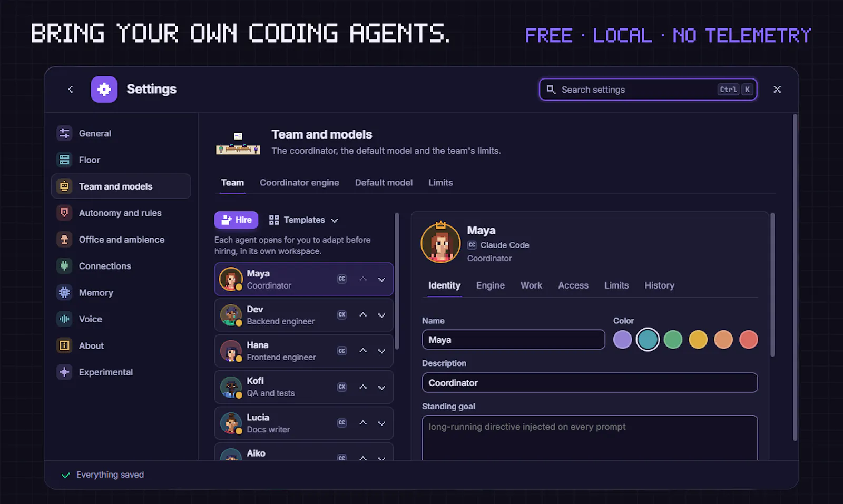Image resolution: width=843 pixels, height=504 pixels.
Task: Select the Kofi QA and tests agent
Action: coord(303,387)
